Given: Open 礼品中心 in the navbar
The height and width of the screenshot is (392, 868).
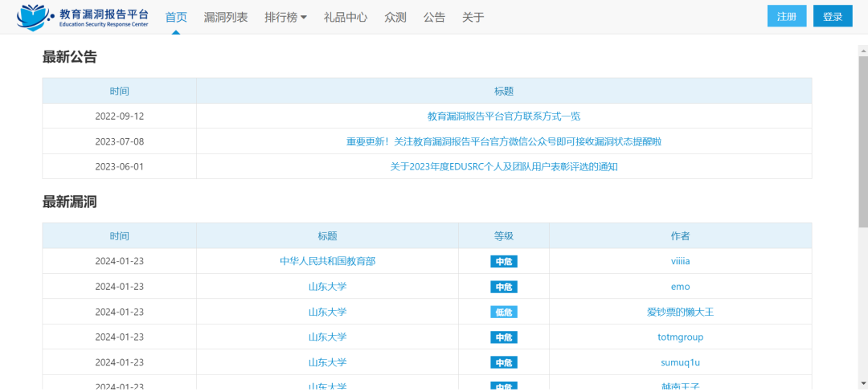Looking at the screenshot, I should (346, 17).
